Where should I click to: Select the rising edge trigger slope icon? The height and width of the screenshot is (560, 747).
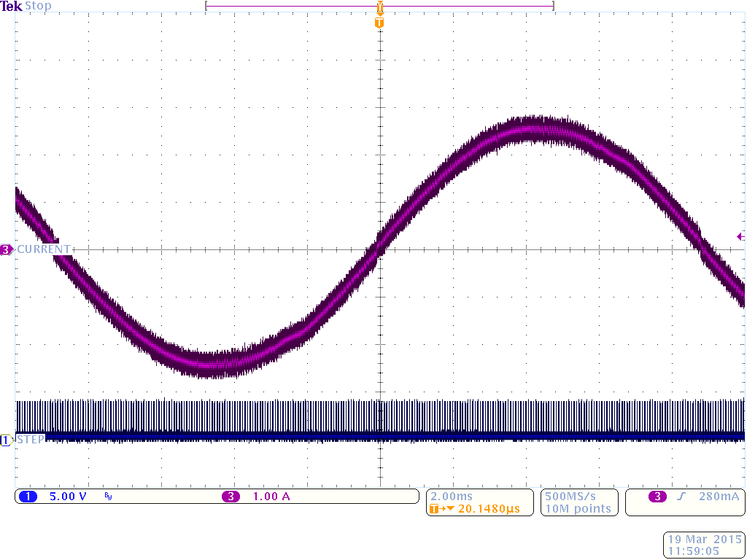coord(681,497)
